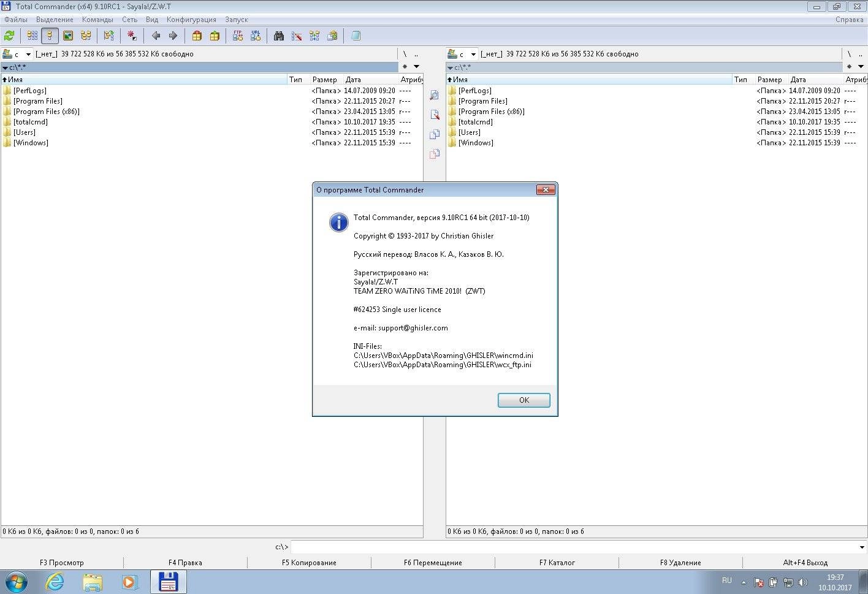Click the view icon in middle bar
Viewport: 868px width, 594px height.
pos(435,95)
